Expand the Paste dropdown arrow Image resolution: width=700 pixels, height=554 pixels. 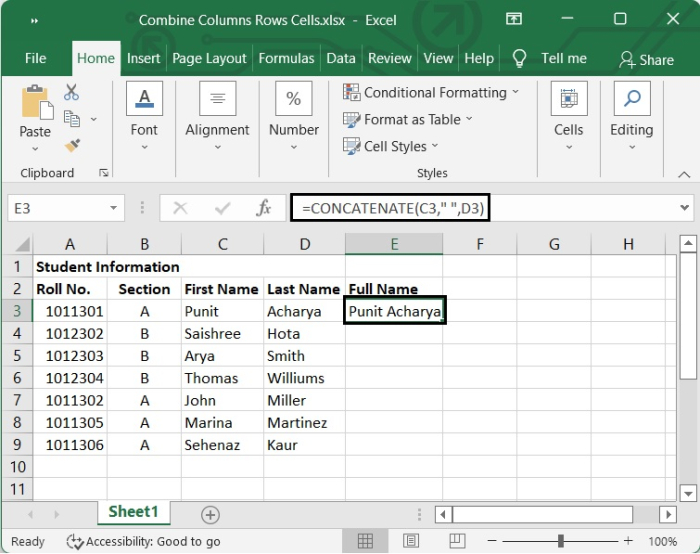tap(35, 150)
